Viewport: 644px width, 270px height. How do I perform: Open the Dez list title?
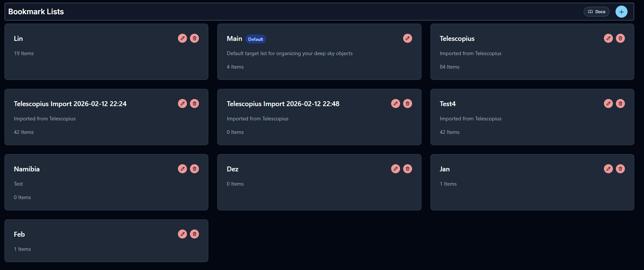pyautogui.click(x=233, y=169)
